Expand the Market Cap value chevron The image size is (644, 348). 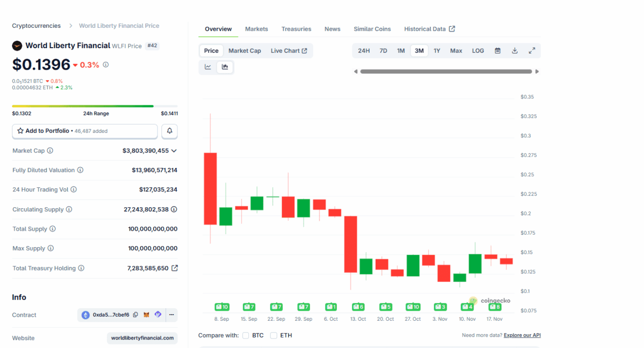tap(174, 151)
